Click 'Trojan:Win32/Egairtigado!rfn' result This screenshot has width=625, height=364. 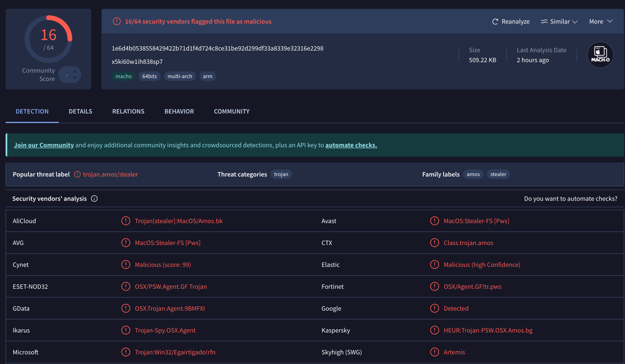pyautogui.click(x=175, y=352)
